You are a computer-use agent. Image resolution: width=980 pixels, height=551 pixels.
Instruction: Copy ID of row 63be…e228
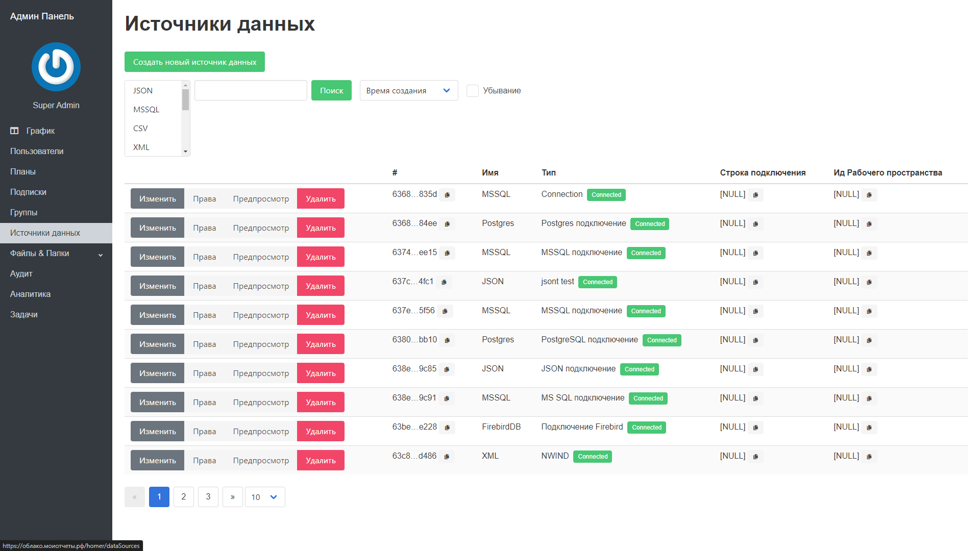pos(447,428)
